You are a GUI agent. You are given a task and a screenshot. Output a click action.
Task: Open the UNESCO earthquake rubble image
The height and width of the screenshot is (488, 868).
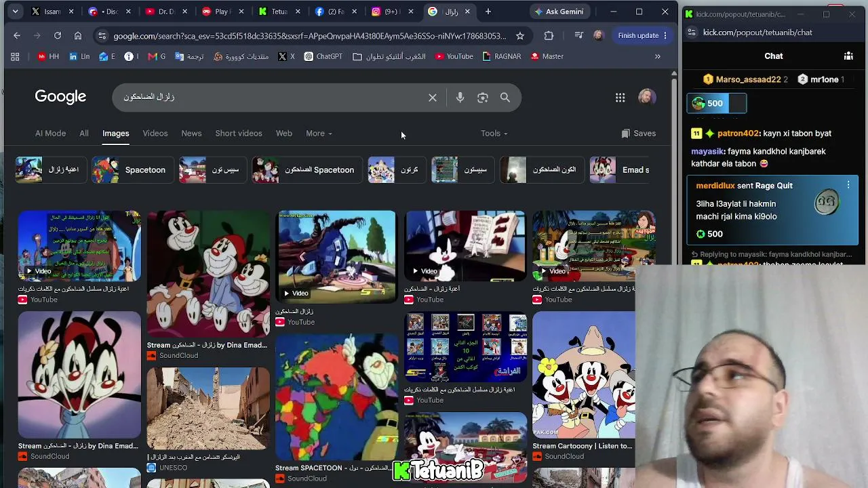pyautogui.click(x=208, y=409)
